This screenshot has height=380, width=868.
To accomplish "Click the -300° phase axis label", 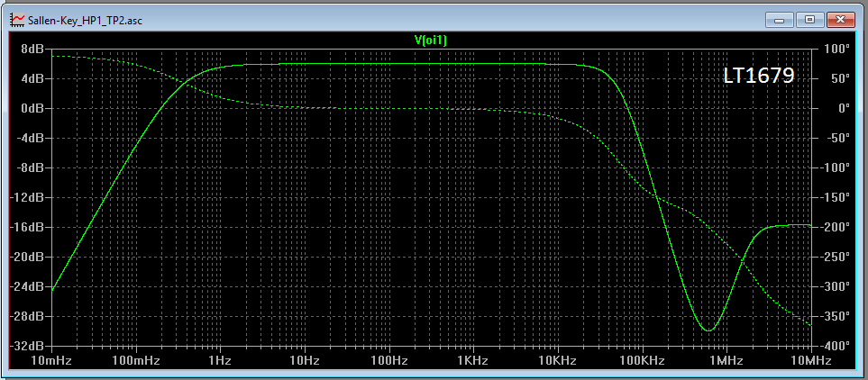I will click(836, 286).
